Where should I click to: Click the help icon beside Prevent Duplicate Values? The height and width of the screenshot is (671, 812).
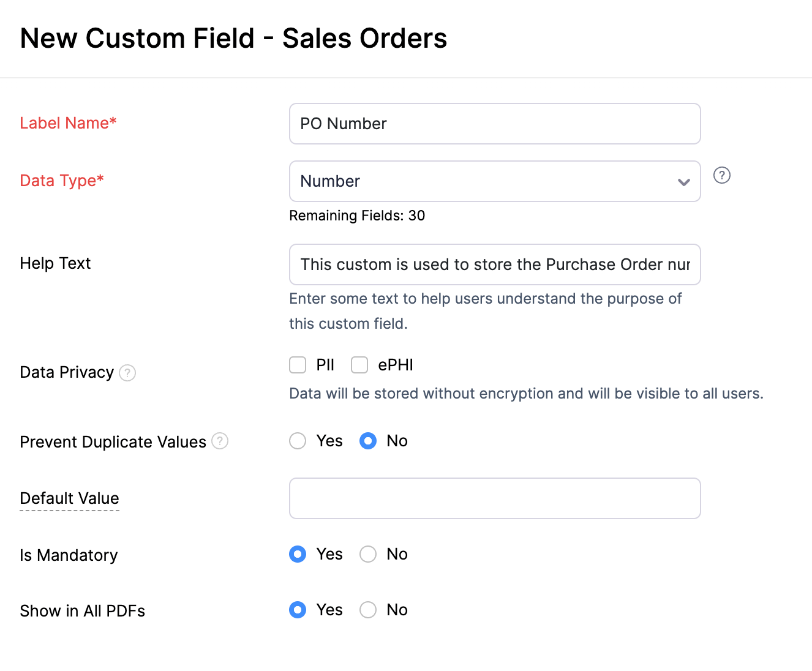tap(220, 441)
